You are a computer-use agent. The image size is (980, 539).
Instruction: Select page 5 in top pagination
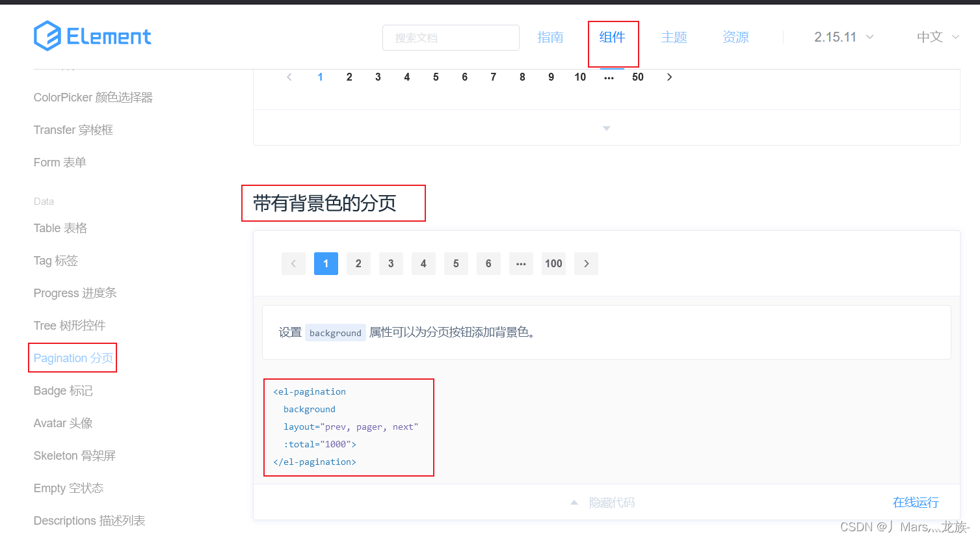tap(436, 77)
